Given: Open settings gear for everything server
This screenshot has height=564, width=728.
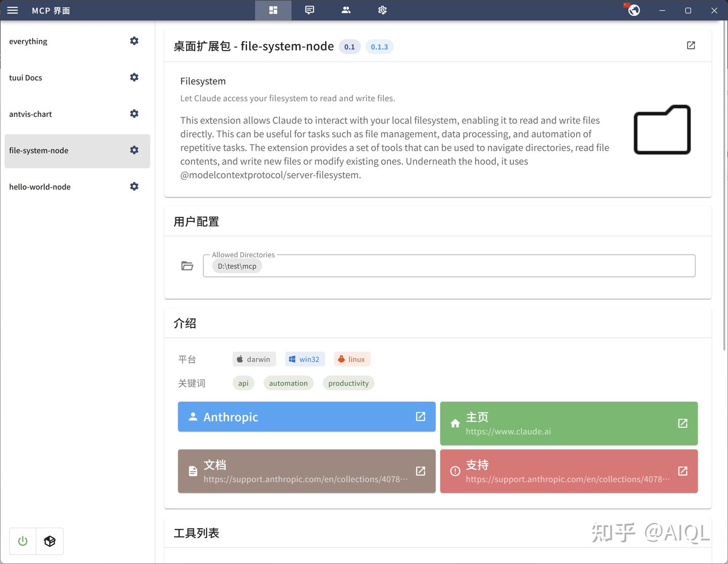Looking at the screenshot, I should point(134,41).
